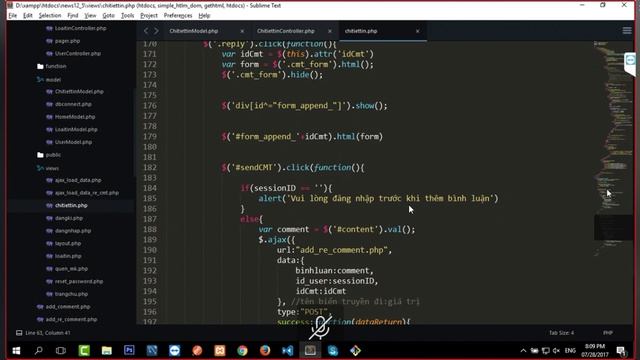Open the orange XAMPP taskbar icon
Screen dimensions: 640x360
click(x=220, y=351)
